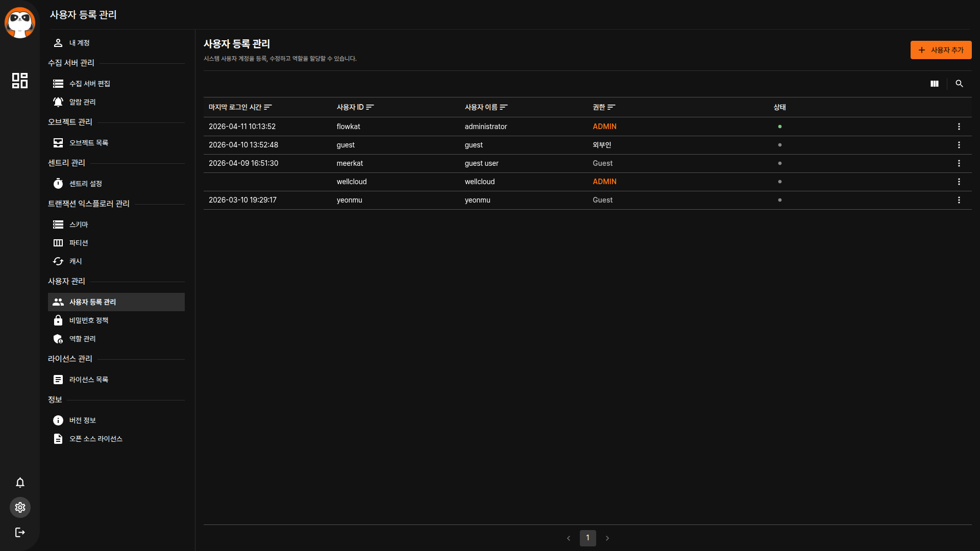Click the logout icon at bottom left
Viewport: 980px width, 551px height.
tap(20, 533)
